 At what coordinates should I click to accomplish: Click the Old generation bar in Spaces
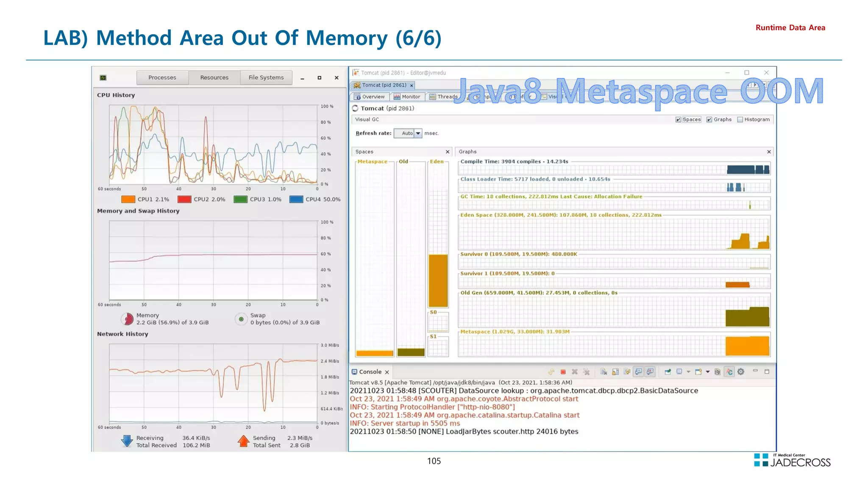(x=411, y=352)
